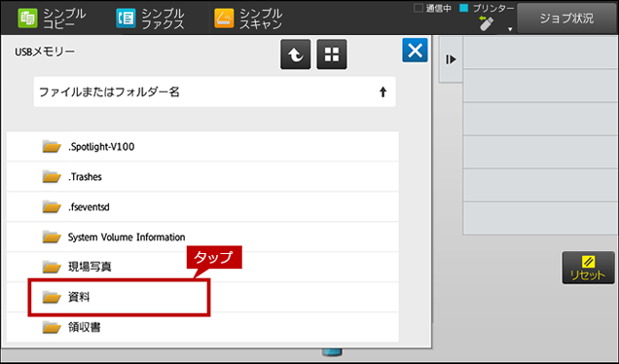Screen dimensions: 619x364
Task: Open the 現場写真 folder
Action: (x=202, y=267)
